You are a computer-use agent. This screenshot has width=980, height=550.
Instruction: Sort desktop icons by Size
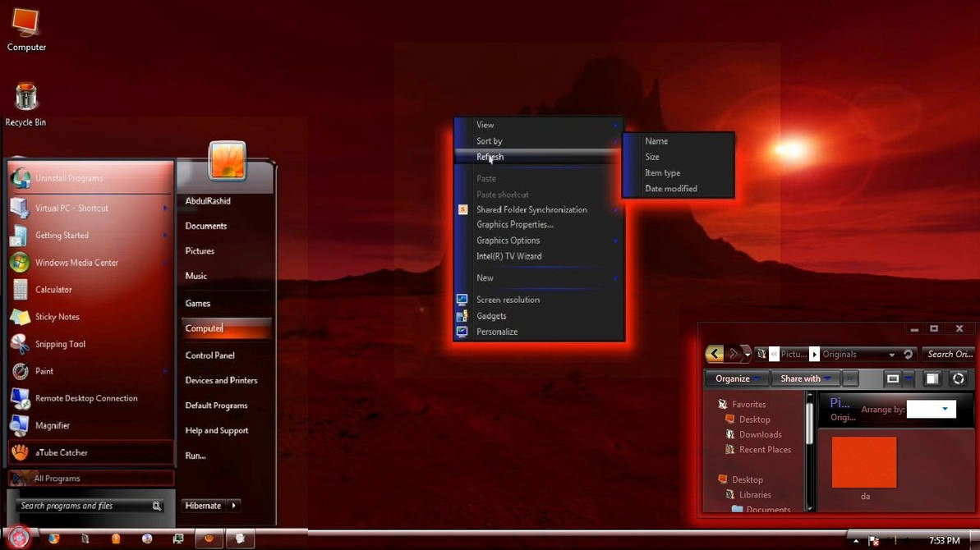tap(679, 157)
